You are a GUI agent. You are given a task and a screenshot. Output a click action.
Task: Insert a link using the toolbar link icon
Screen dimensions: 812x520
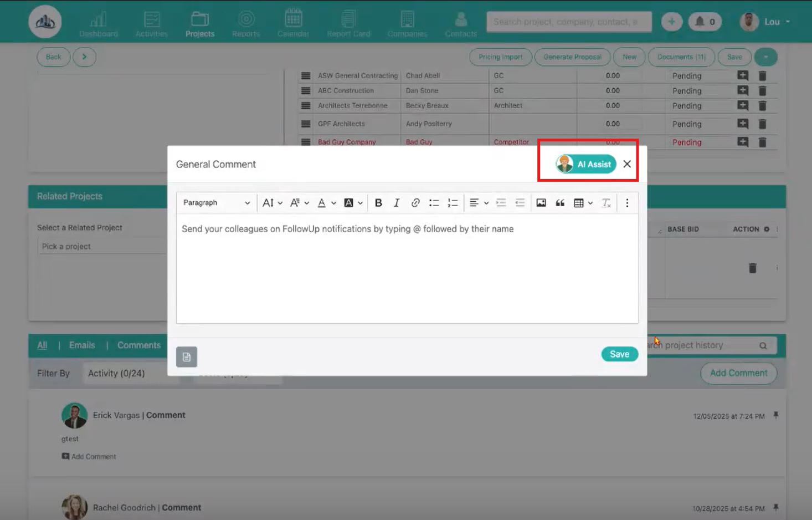(415, 202)
